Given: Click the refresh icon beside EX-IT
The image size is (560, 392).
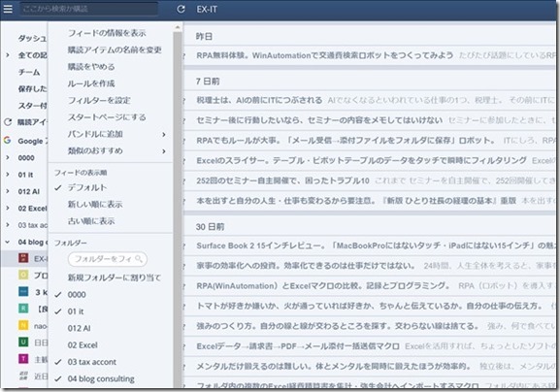Looking at the screenshot, I should click(181, 10).
